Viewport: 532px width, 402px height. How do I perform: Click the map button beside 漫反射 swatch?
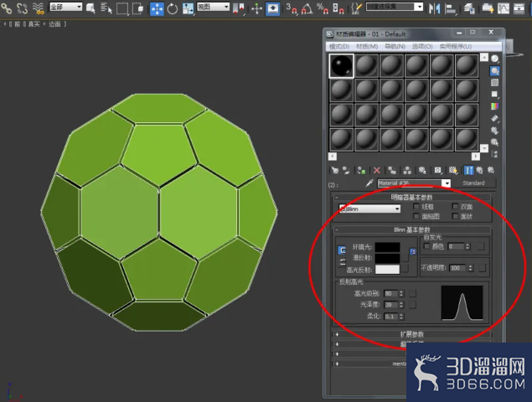click(405, 258)
